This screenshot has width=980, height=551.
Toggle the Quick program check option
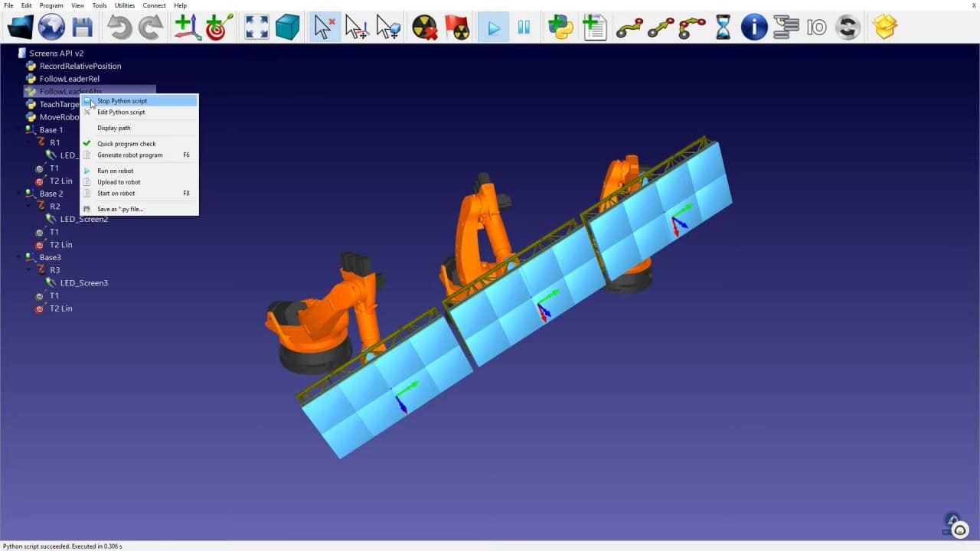(x=126, y=144)
